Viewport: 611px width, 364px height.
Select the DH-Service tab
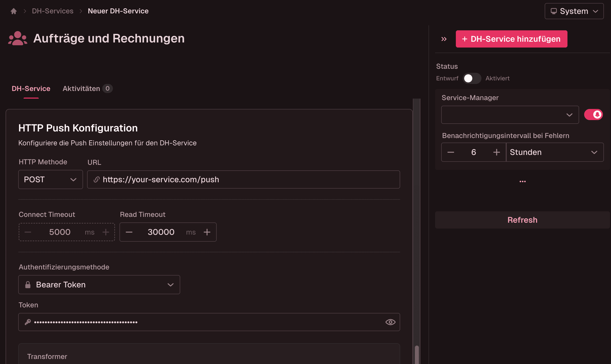click(31, 88)
